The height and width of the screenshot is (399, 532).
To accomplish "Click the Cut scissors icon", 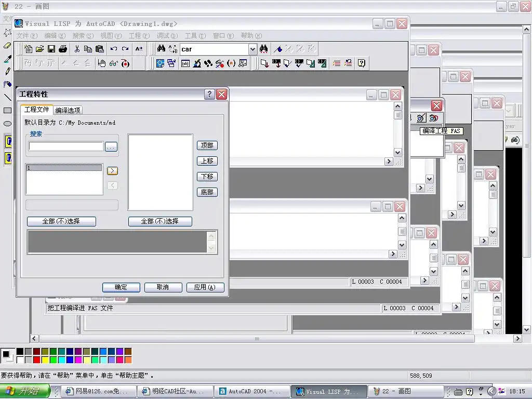I will coord(77,49).
